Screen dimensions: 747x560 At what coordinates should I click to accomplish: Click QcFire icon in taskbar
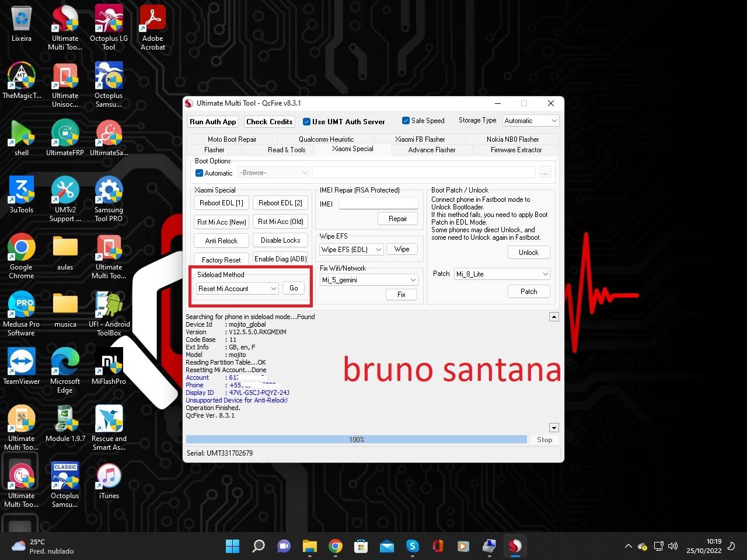(515, 546)
